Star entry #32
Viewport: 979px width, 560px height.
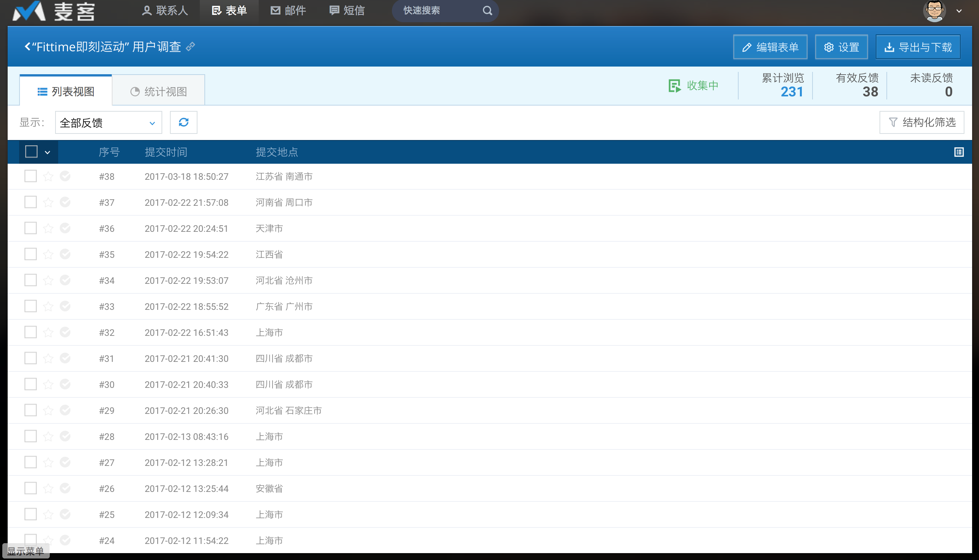48,332
